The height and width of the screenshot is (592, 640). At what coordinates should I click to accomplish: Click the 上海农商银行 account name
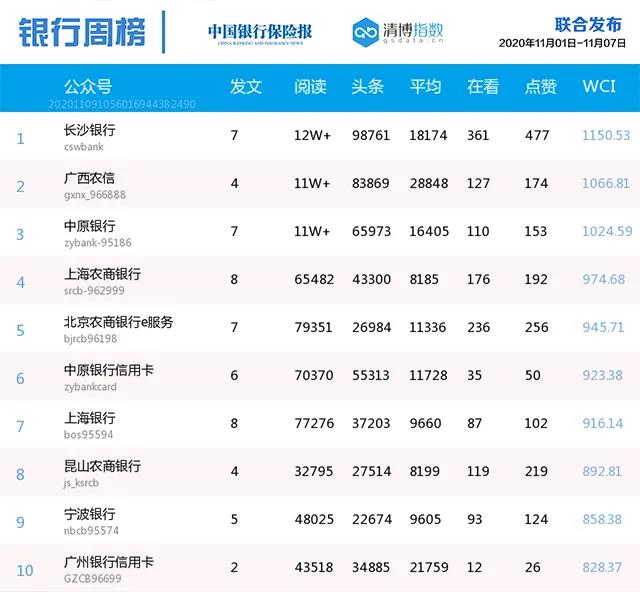click(x=102, y=274)
